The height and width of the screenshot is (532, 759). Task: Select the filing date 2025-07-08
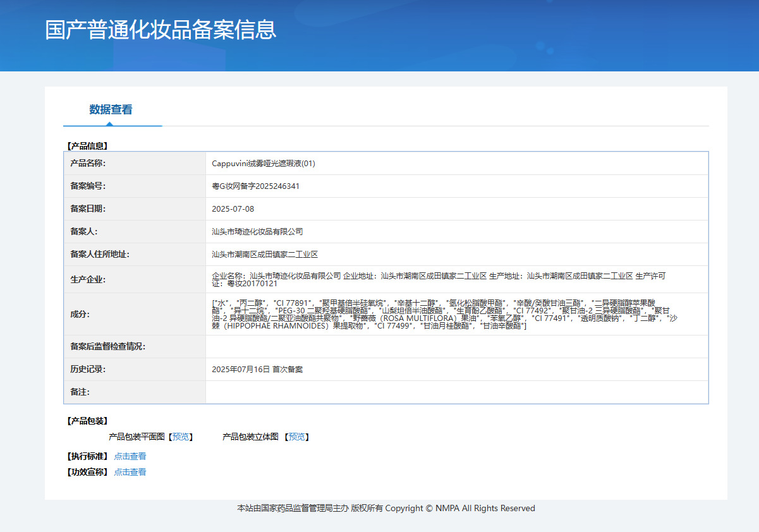pos(233,209)
